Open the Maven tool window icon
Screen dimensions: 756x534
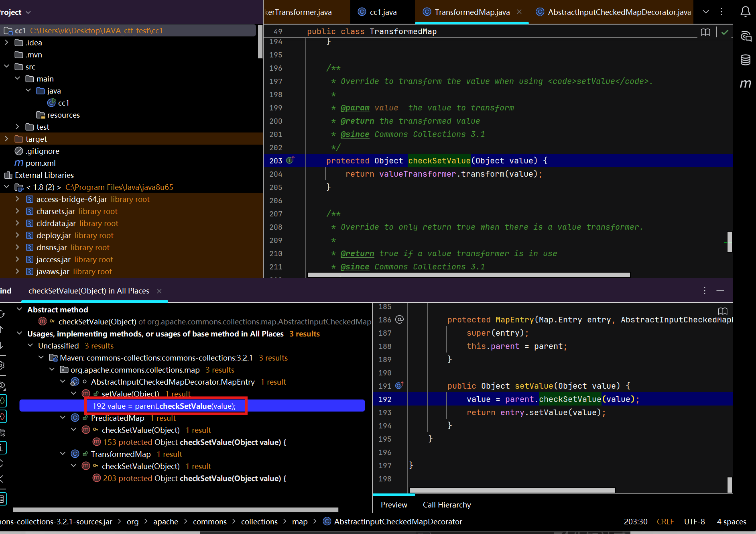(745, 84)
